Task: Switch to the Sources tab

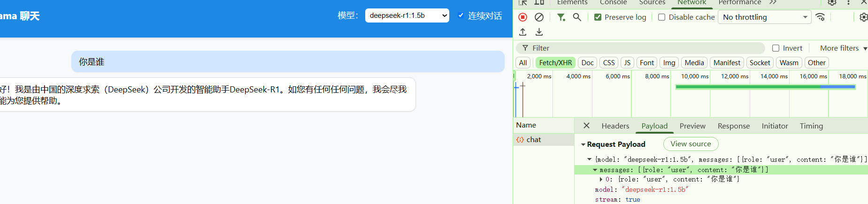Action: click(x=652, y=2)
